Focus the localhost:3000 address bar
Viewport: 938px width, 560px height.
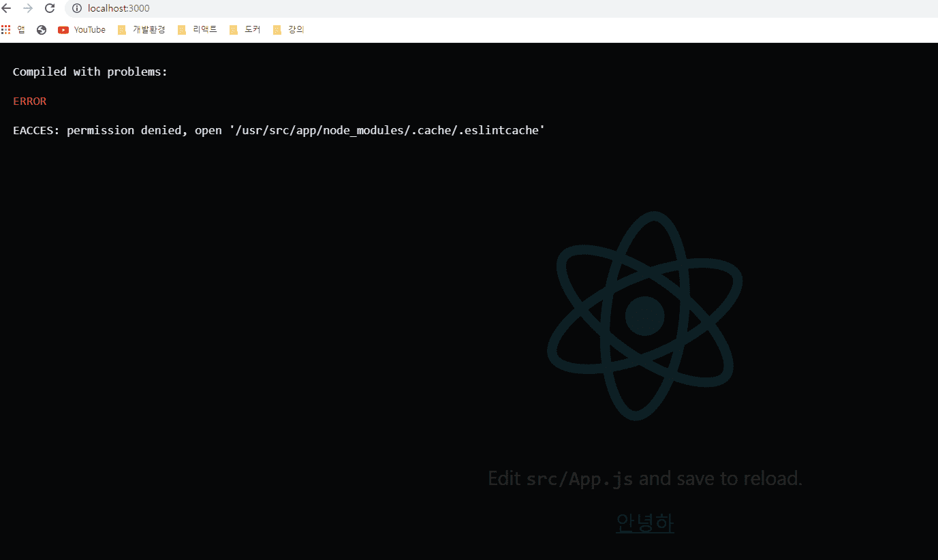(x=501, y=8)
